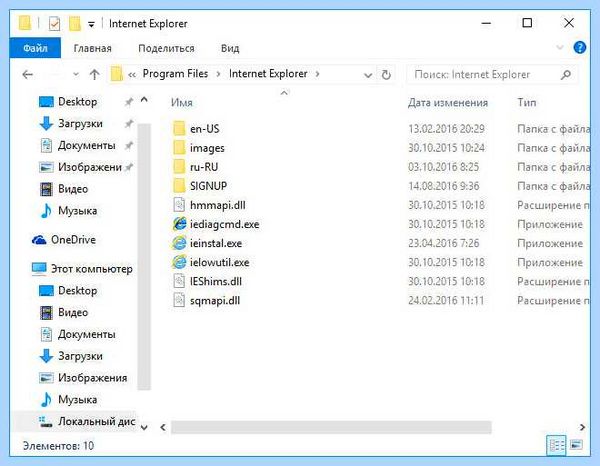Select the en-US folder icon

coord(179,129)
